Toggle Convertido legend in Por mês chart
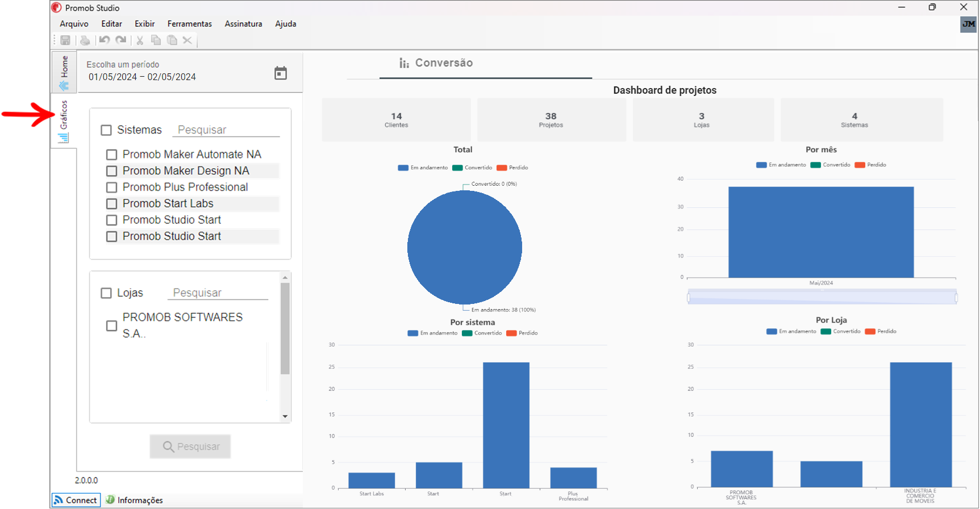980x509 pixels. tap(831, 165)
